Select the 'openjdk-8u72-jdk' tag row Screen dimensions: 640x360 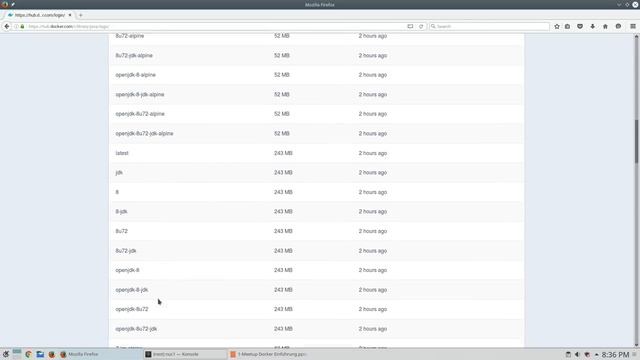click(x=316, y=329)
